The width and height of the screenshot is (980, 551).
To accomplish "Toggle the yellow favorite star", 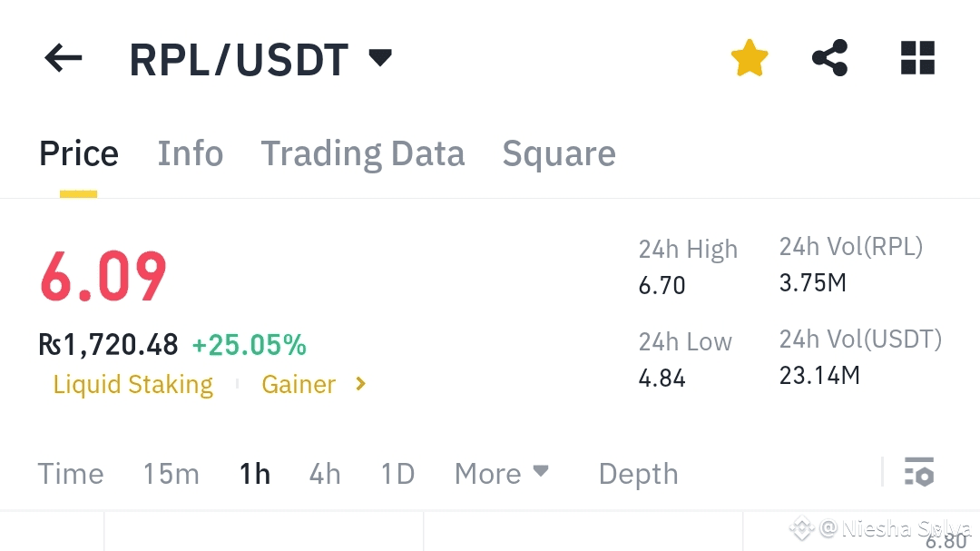I will [750, 59].
